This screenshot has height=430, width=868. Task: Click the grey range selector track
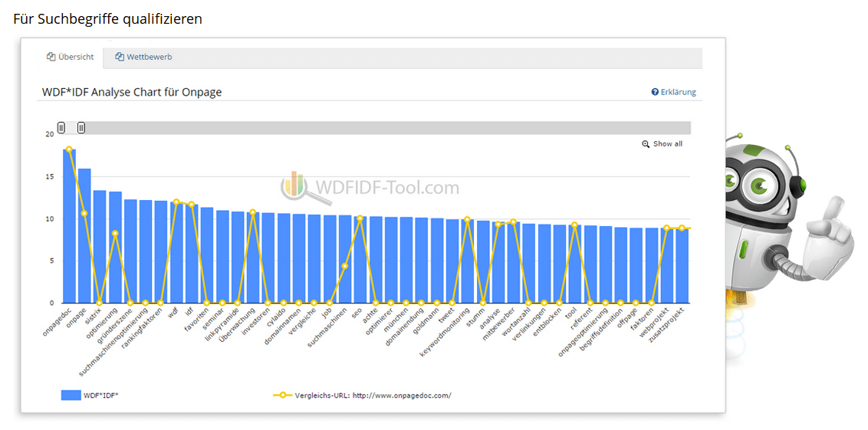[383, 128]
